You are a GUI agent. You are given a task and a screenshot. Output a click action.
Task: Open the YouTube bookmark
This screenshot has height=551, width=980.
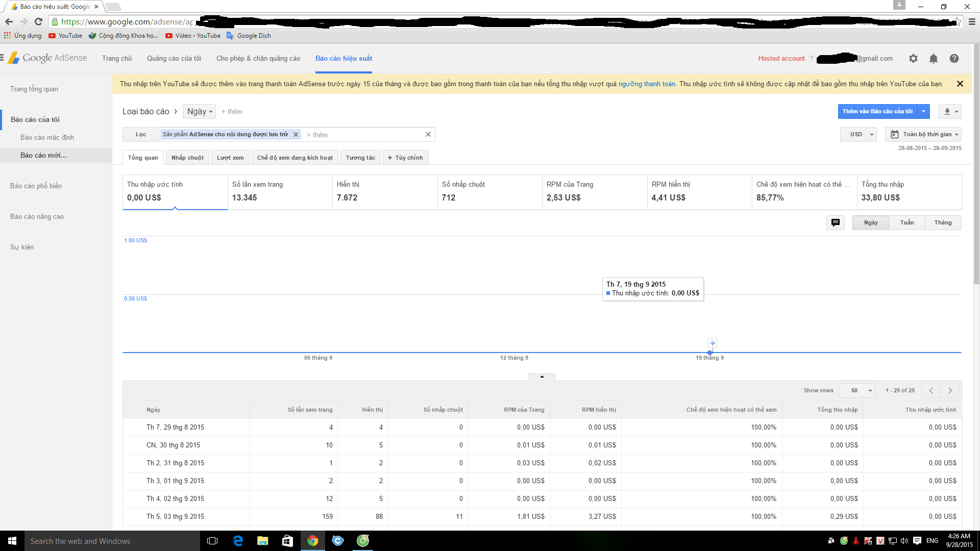(65, 36)
